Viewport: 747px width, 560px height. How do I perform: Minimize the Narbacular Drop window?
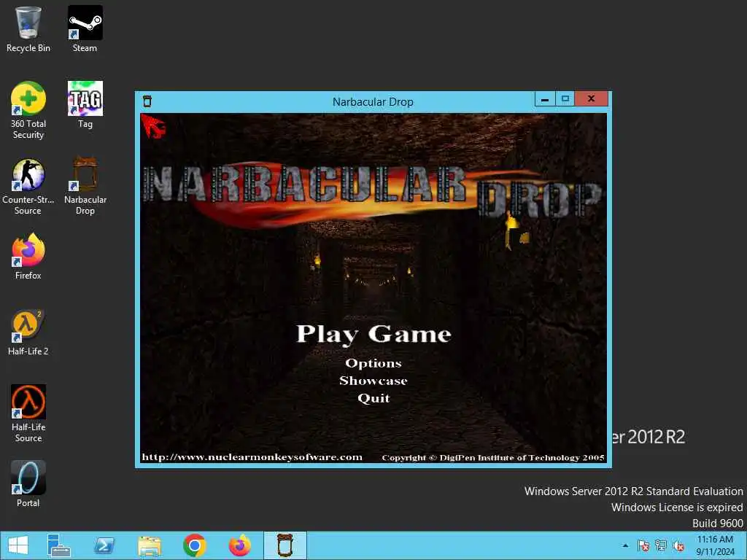pyautogui.click(x=545, y=99)
